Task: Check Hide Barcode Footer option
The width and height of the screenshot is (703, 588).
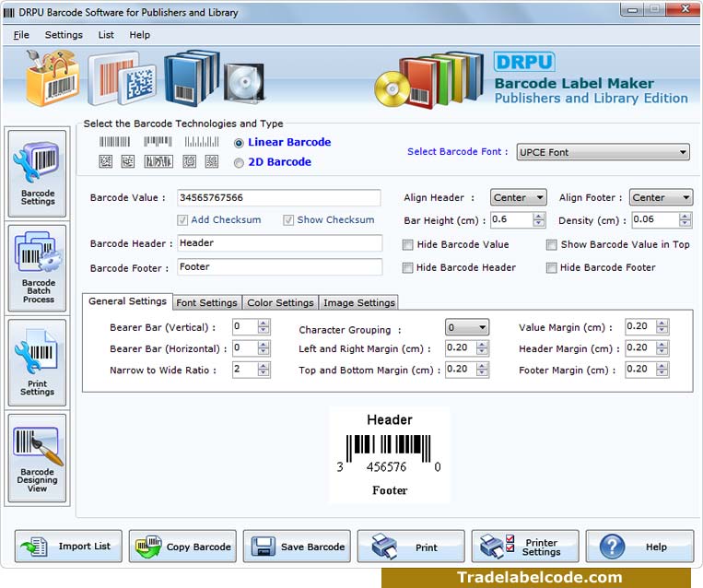Action: (552, 268)
